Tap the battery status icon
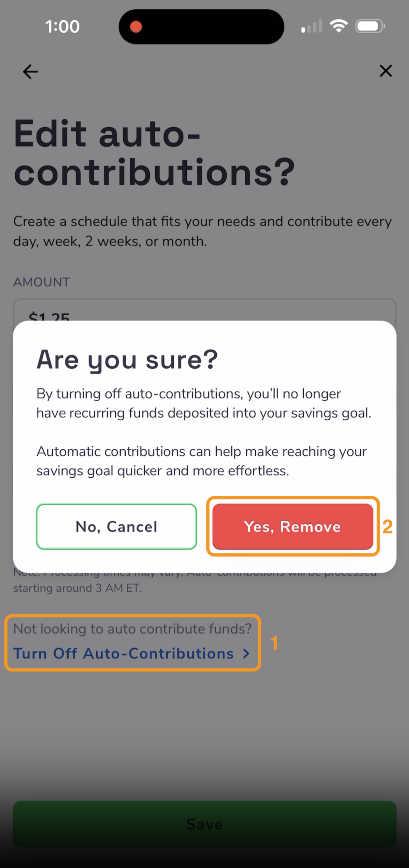The width and height of the screenshot is (409, 868). (370, 26)
